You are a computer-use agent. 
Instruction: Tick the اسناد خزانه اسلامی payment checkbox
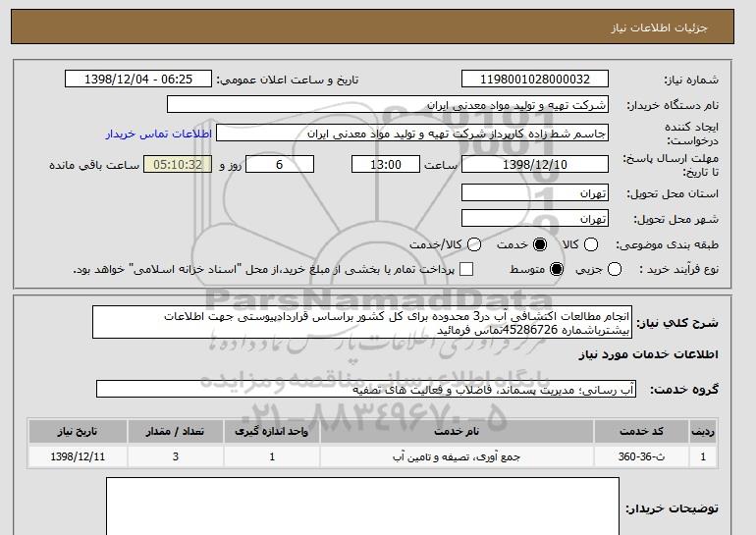[x=466, y=269]
